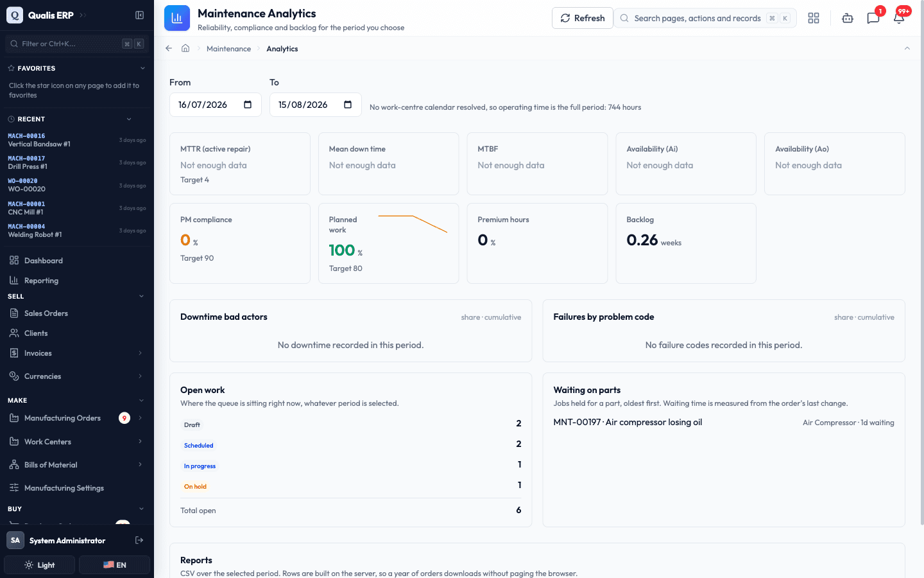Collapse the Favorites section

[x=142, y=68]
